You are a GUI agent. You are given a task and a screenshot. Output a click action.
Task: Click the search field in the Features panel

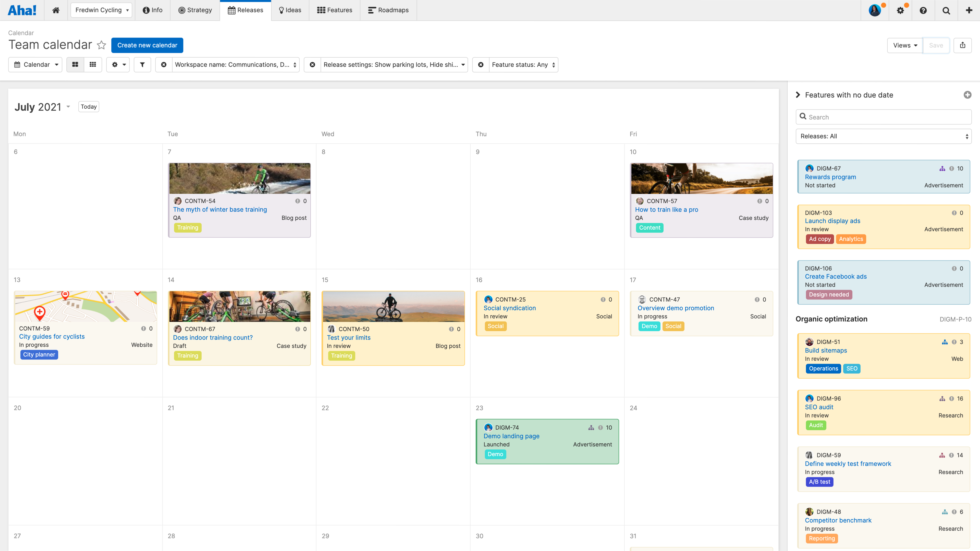[883, 117]
